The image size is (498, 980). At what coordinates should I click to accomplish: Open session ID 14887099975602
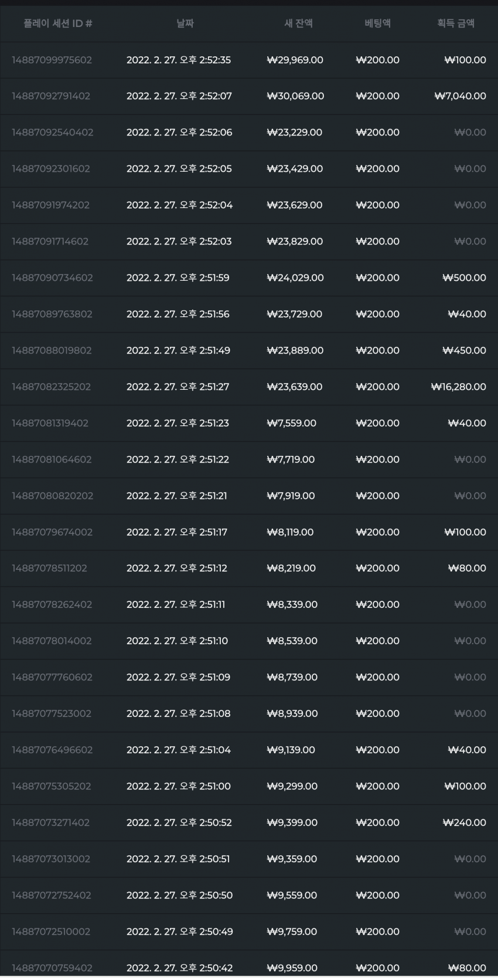52,60
